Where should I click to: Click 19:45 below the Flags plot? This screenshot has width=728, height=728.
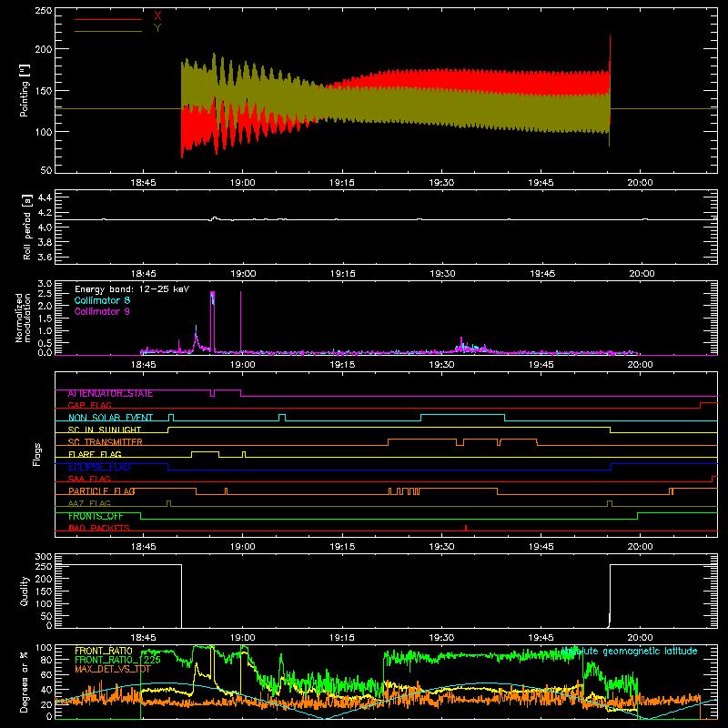click(541, 547)
